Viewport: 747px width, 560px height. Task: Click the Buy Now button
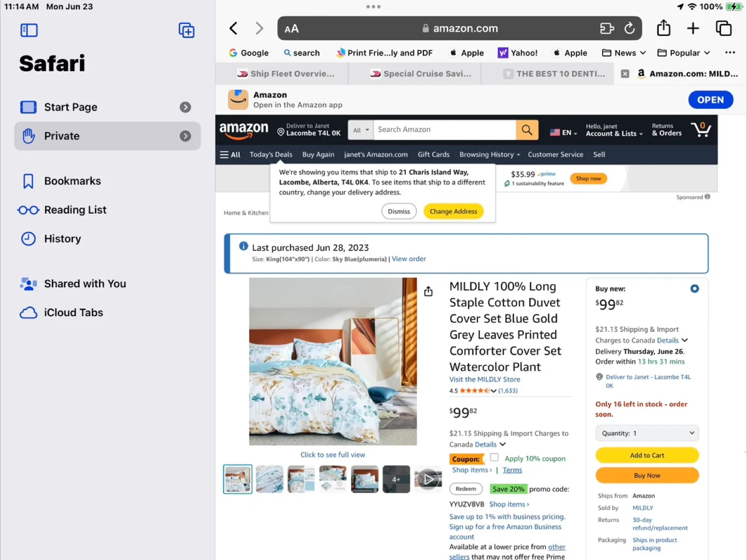[x=647, y=475]
